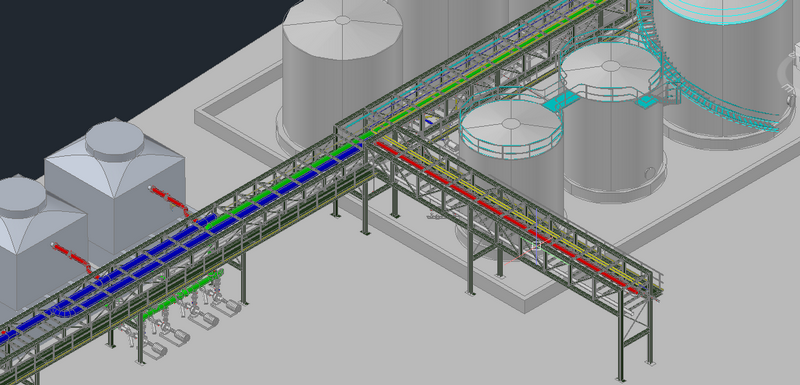Screen dimensions: 800x385
Task: Click the crosshair pickbox cursor on the pipe rack
Action: pos(536,245)
